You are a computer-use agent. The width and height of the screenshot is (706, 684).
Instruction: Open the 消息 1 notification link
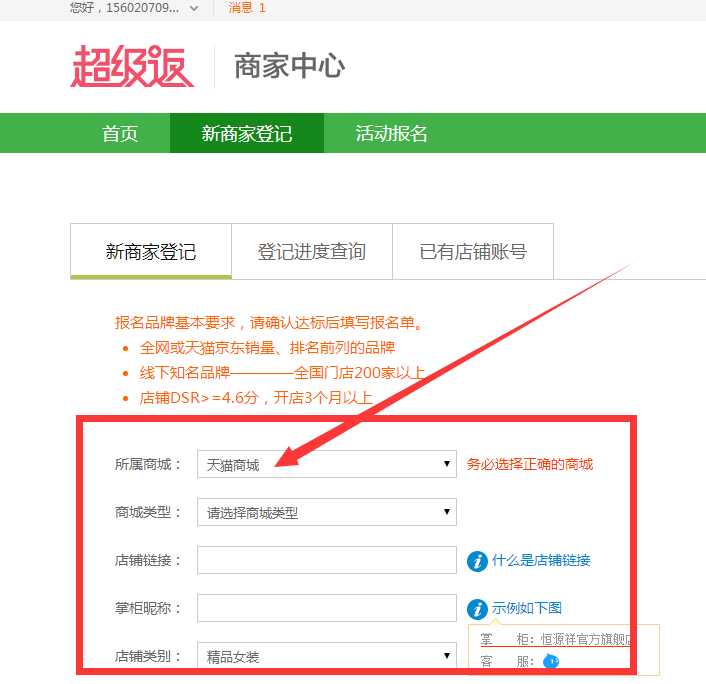247,8
